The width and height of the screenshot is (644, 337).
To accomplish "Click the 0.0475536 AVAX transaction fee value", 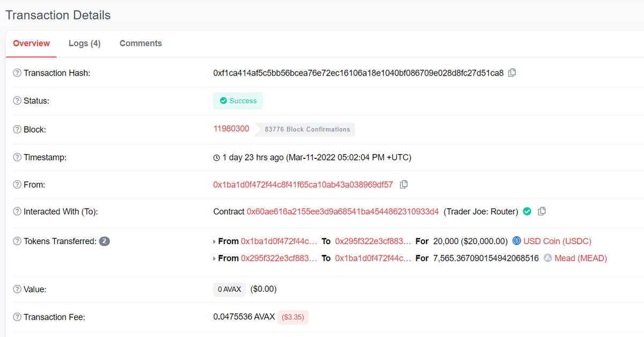I will 244,317.
